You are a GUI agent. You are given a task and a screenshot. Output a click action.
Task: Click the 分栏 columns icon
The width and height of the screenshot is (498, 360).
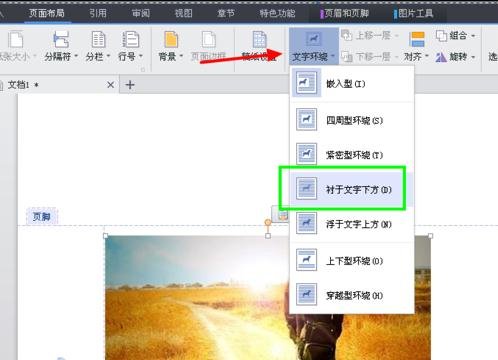click(98, 40)
